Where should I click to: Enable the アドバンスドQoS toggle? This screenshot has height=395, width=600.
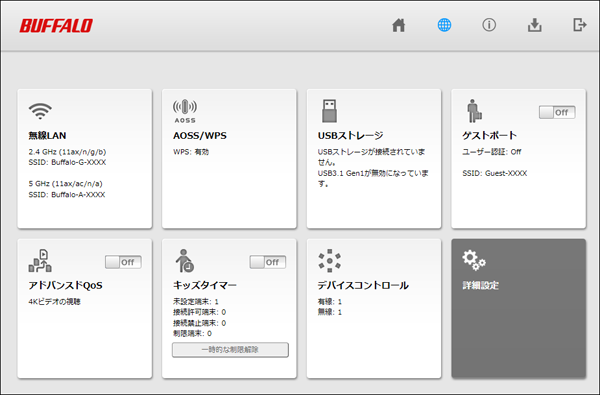(123, 262)
